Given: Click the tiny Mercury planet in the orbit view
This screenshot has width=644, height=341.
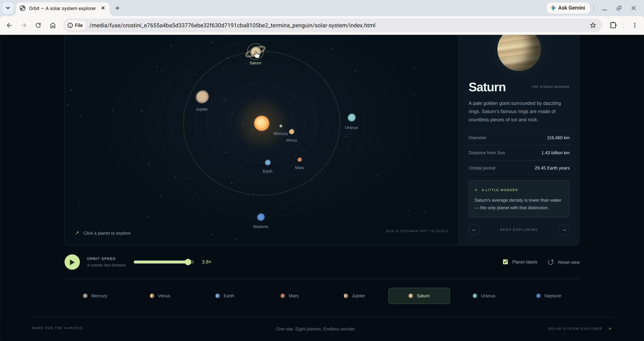Looking at the screenshot, I should [281, 126].
